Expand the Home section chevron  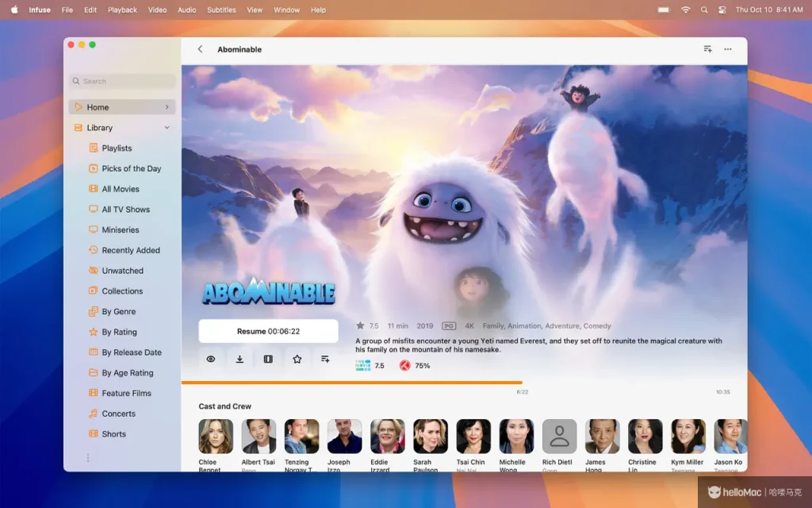coord(167,107)
